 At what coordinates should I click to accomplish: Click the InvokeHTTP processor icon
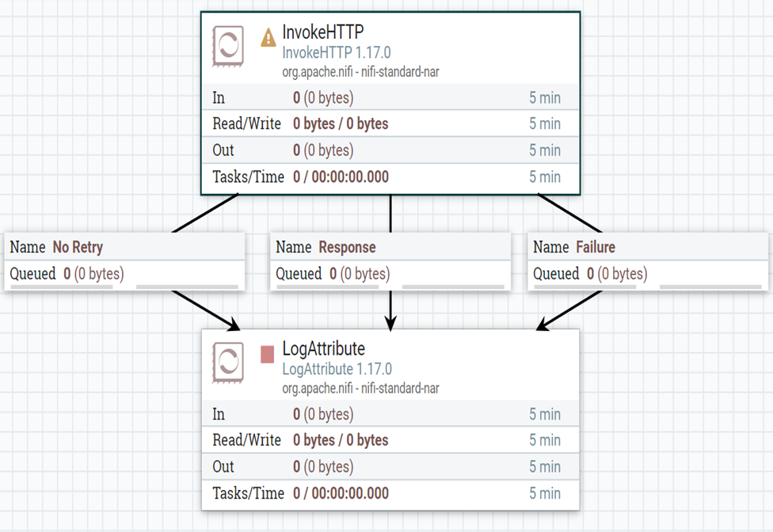point(228,46)
